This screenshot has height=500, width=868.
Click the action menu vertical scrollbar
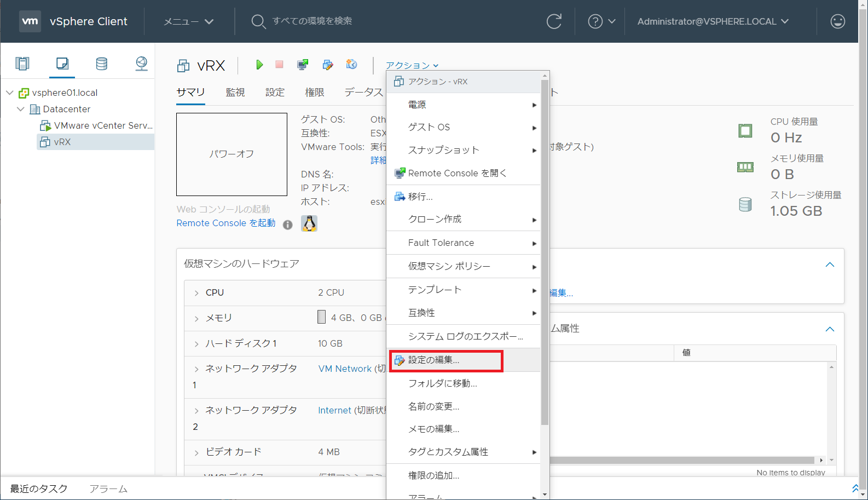545,252
